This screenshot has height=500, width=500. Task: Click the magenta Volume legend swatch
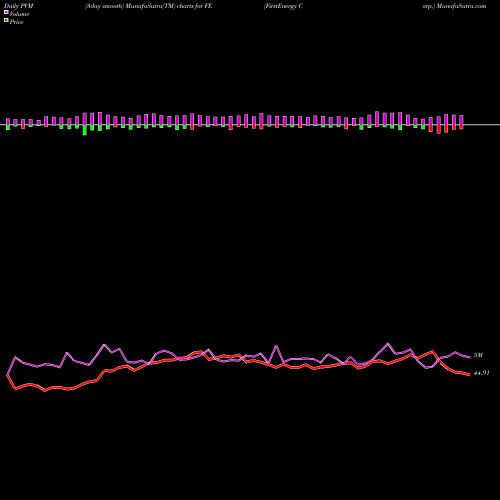pos(6,13)
